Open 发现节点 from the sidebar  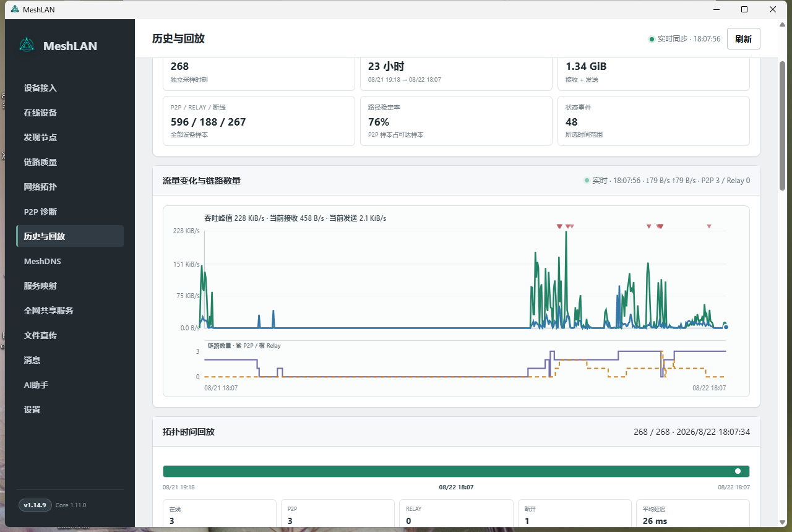(x=70, y=137)
